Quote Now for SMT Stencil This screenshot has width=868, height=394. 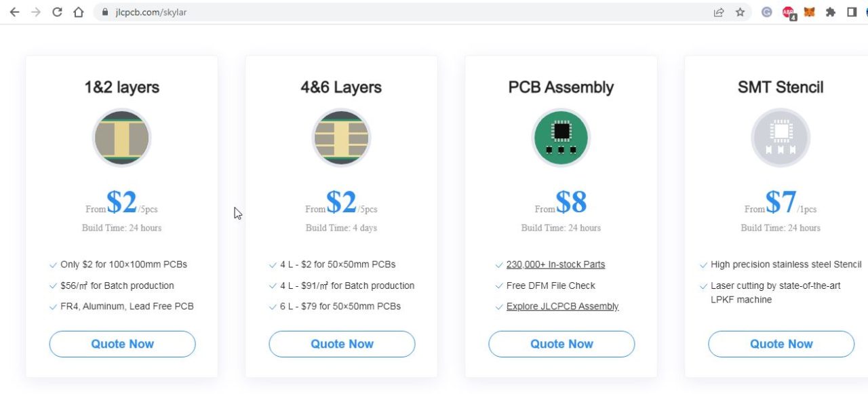[781, 344]
